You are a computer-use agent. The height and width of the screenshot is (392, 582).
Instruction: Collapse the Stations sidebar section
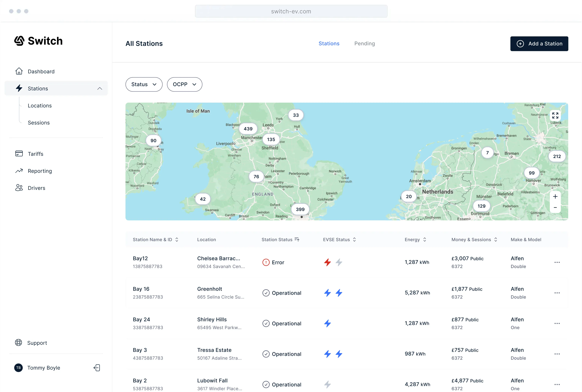click(100, 88)
